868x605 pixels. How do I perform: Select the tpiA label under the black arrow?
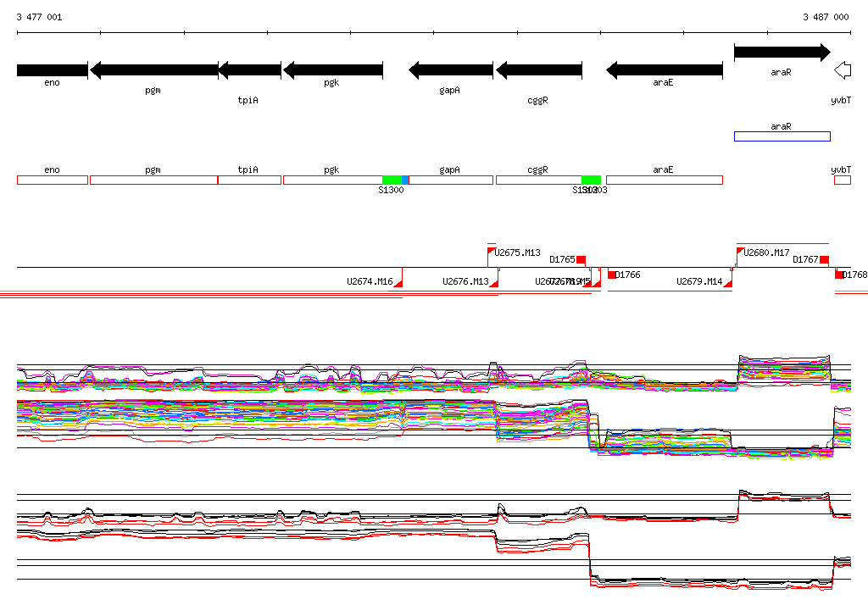tap(248, 100)
